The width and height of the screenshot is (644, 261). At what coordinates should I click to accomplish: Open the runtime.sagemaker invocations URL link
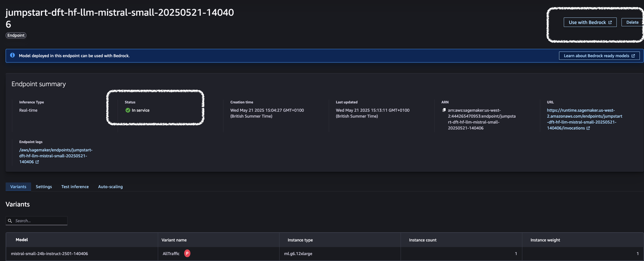[584, 119]
